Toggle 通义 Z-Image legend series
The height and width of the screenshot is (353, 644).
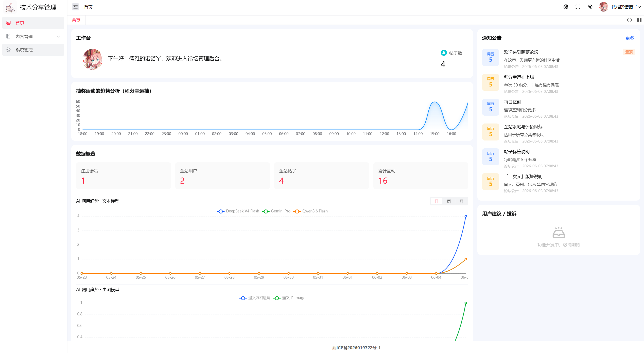coord(289,298)
